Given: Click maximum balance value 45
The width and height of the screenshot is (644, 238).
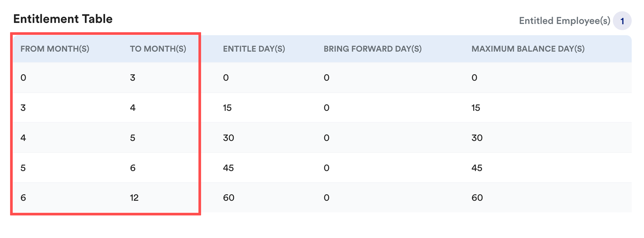Looking at the screenshot, I should 477,168.
